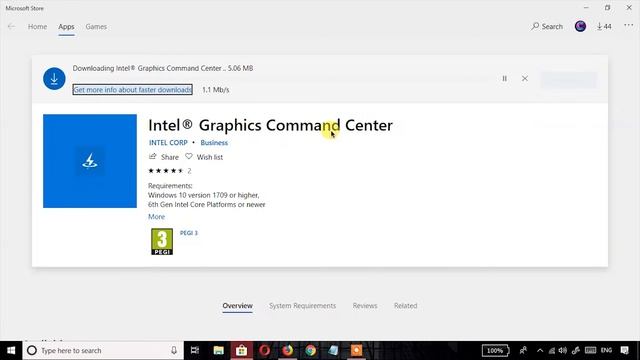This screenshot has width=640, height=360.
Task: Click the Intel Graphics Command Center title
Action: point(270,125)
